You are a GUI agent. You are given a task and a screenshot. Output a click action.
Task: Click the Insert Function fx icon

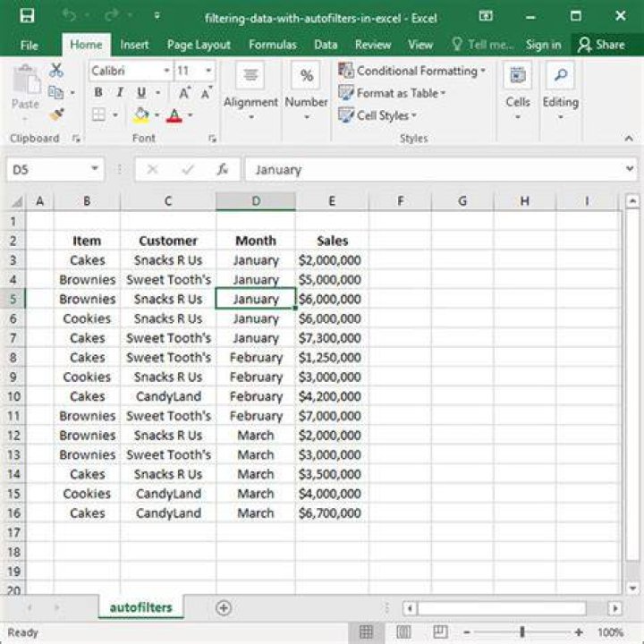point(223,169)
